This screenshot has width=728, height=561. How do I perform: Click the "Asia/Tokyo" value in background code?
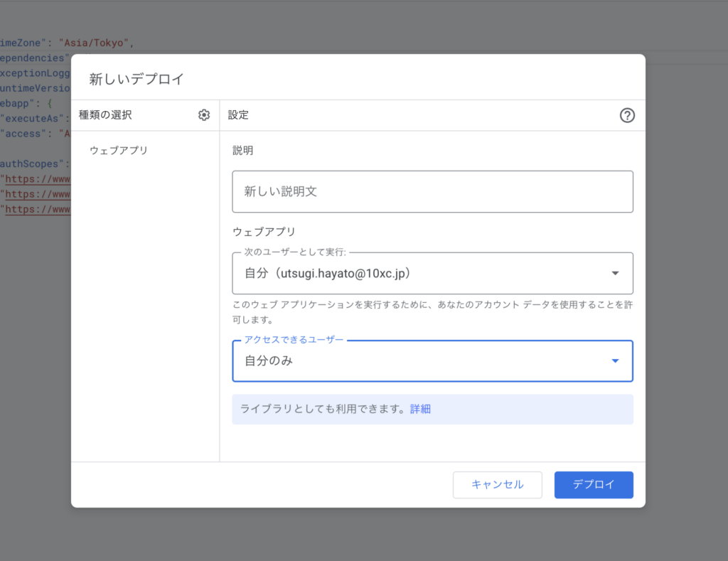[94, 43]
